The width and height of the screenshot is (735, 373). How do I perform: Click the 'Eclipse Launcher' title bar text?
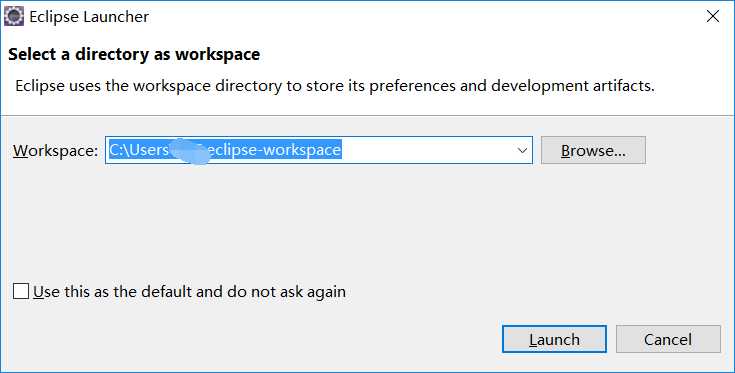click(89, 17)
